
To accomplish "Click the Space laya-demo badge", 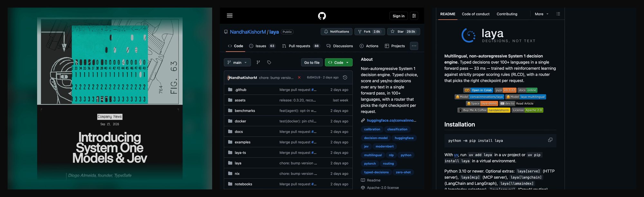I will tap(482, 104).
